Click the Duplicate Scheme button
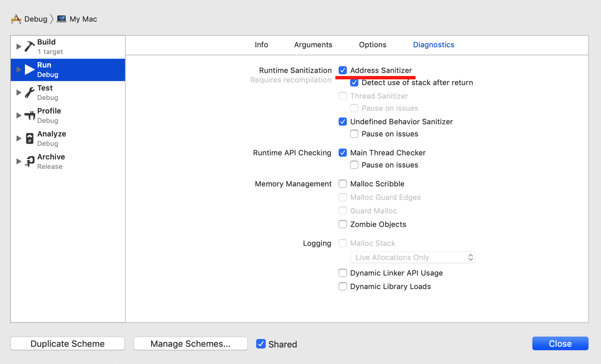 pyautogui.click(x=67, y=343)
